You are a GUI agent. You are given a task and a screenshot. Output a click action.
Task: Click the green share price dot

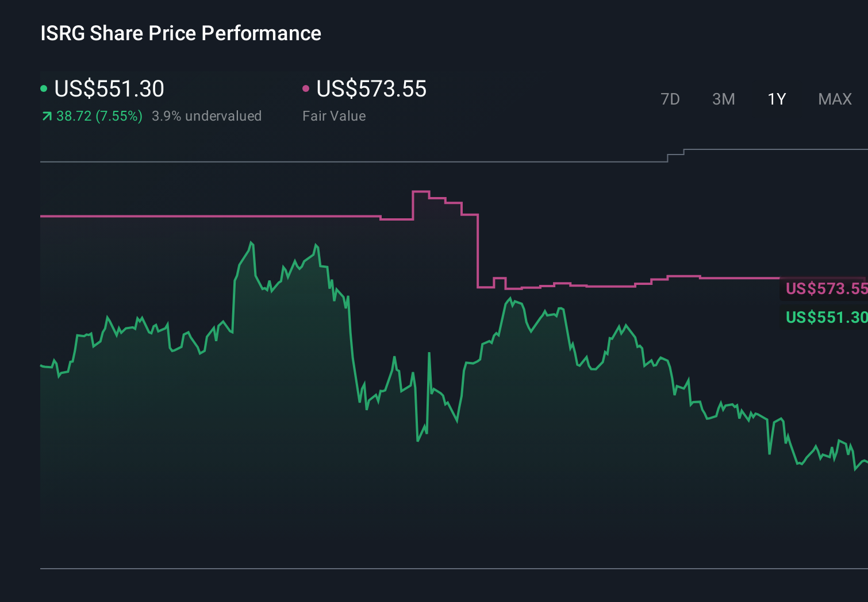44,88
